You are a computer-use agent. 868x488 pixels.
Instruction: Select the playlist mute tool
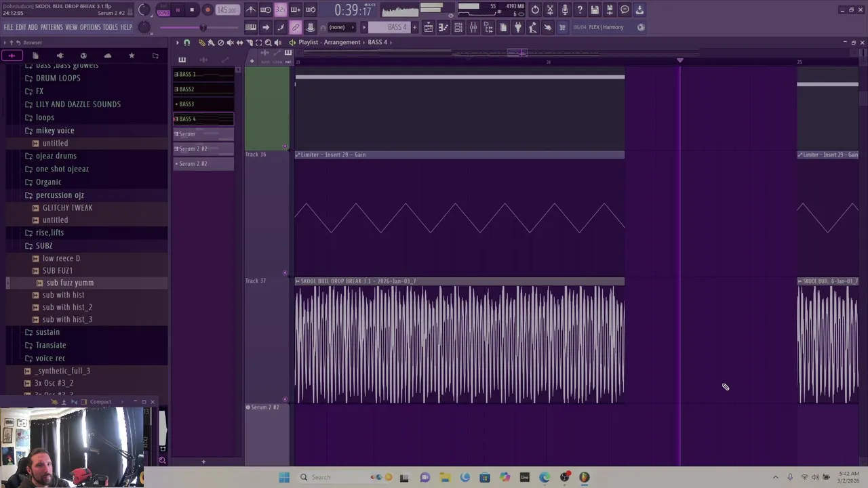(230, 42)
